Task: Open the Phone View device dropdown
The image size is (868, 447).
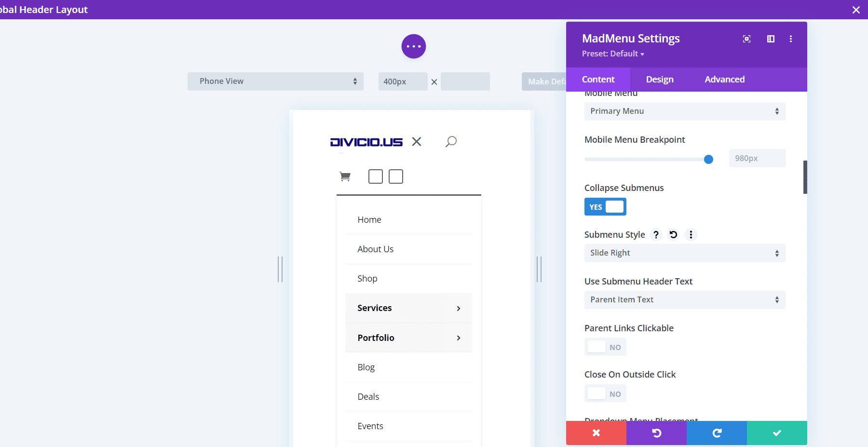Action: 275,81
